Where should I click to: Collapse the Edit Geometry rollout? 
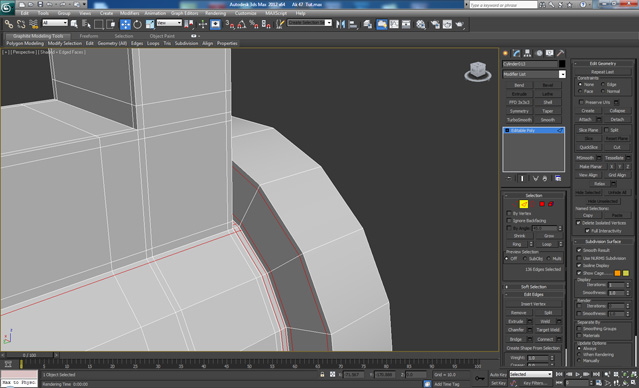(603, 63)
